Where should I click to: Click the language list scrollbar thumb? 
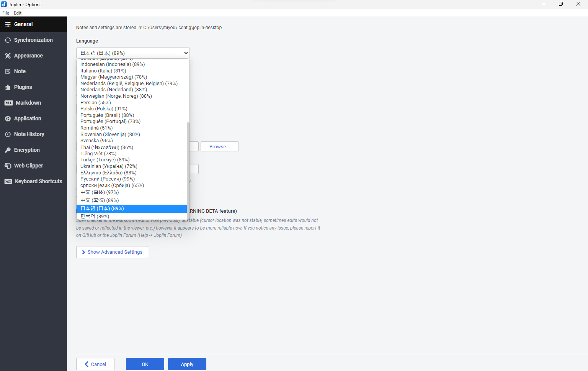[x=188, y=169]
